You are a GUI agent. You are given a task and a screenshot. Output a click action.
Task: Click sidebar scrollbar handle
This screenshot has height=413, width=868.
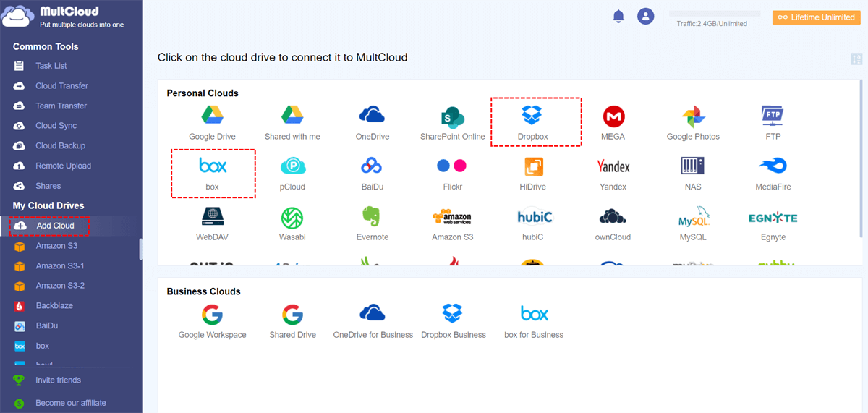(141, 249)
